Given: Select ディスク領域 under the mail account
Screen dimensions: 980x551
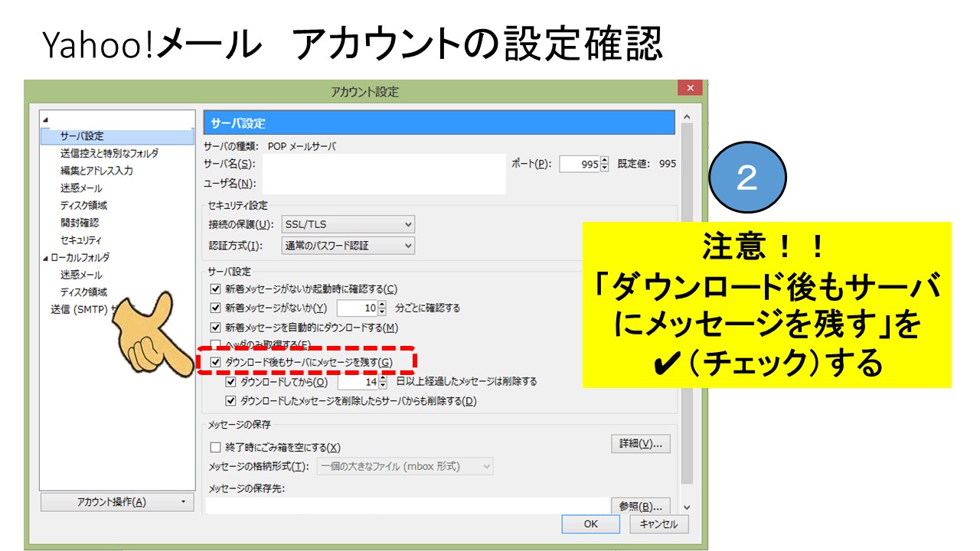Looking at the screenshot, I should [83, 205].
